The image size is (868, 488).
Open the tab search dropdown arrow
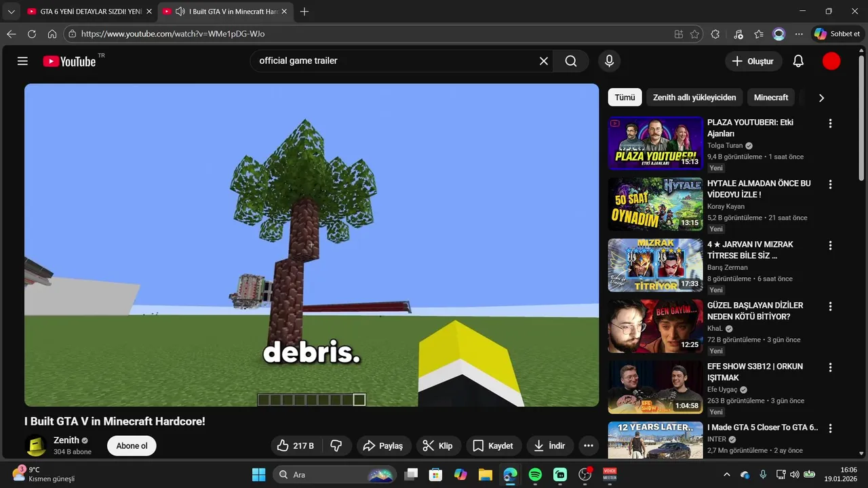11,12
